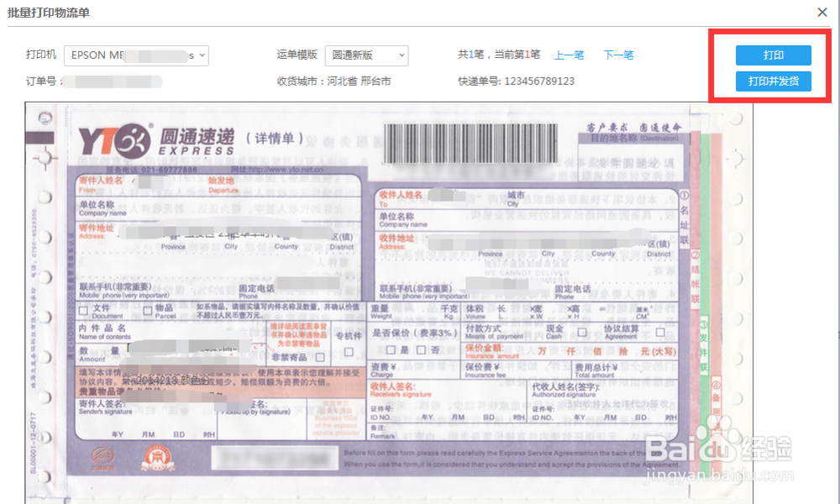Go to previous record via 上一笔 link
This screenshot has width=840, height=504.
pyautogui.click(x=569, y=55)
